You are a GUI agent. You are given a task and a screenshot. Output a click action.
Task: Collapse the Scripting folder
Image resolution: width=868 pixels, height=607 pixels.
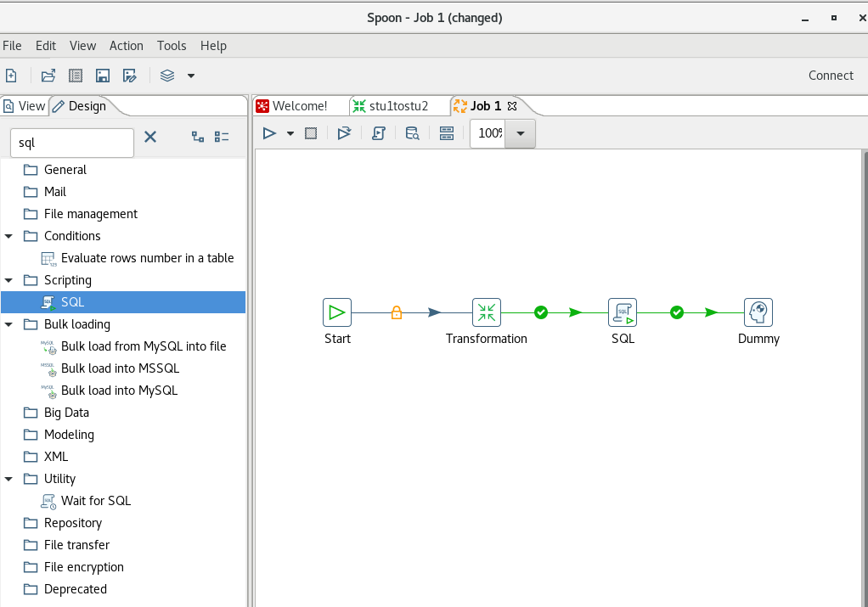click(8, 280)
